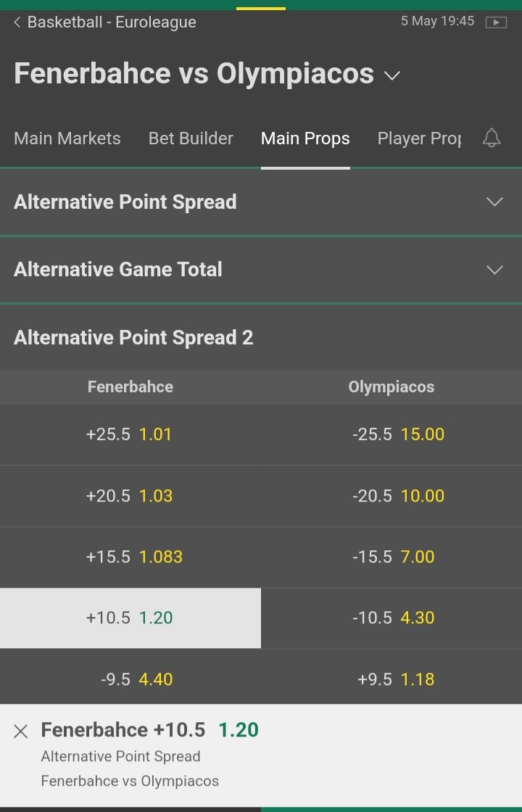Tap the notification bell icon
The image size is (522, 812).
pyautogui.click(x=492, y=138)
